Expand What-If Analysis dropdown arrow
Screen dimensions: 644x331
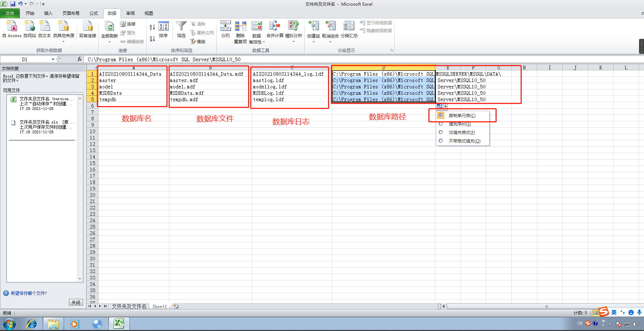click(293, 41)
